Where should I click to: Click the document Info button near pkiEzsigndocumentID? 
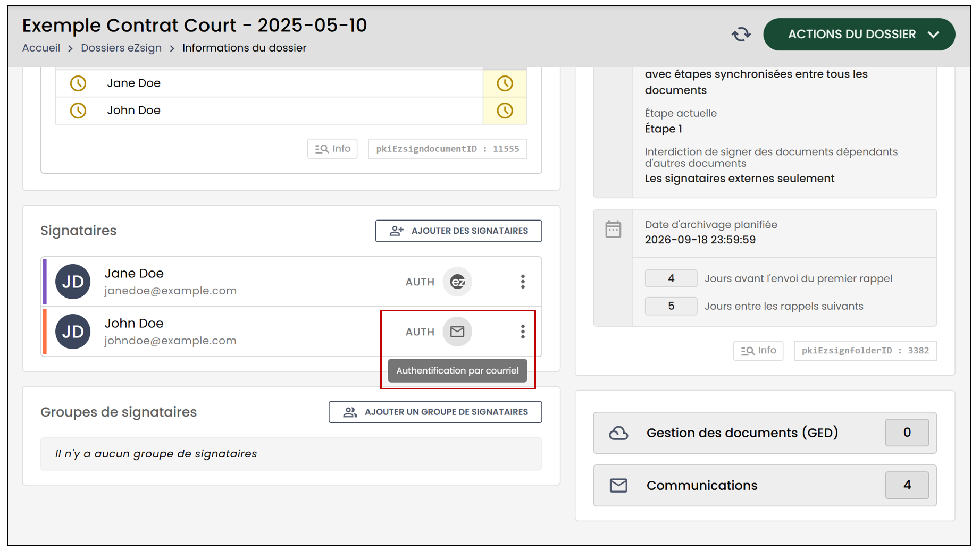click(x=332, y=149)
